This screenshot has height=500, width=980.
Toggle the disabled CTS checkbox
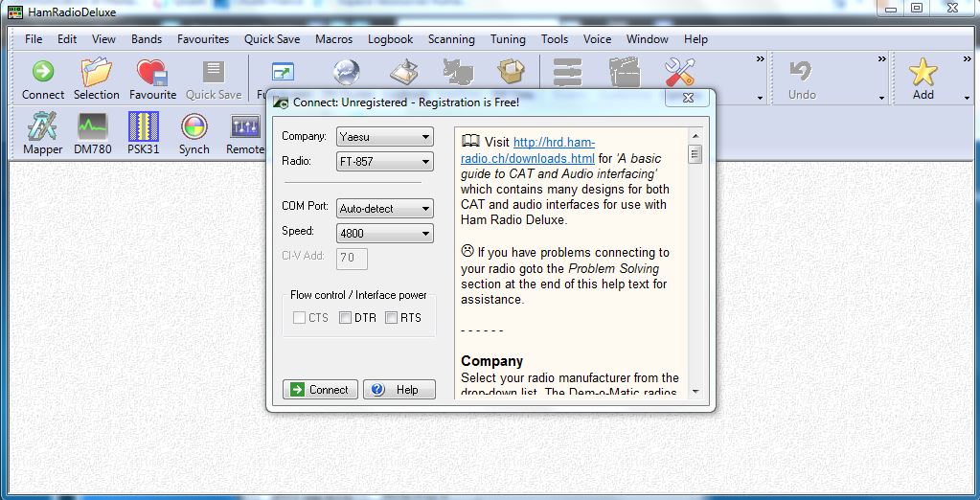300,318
